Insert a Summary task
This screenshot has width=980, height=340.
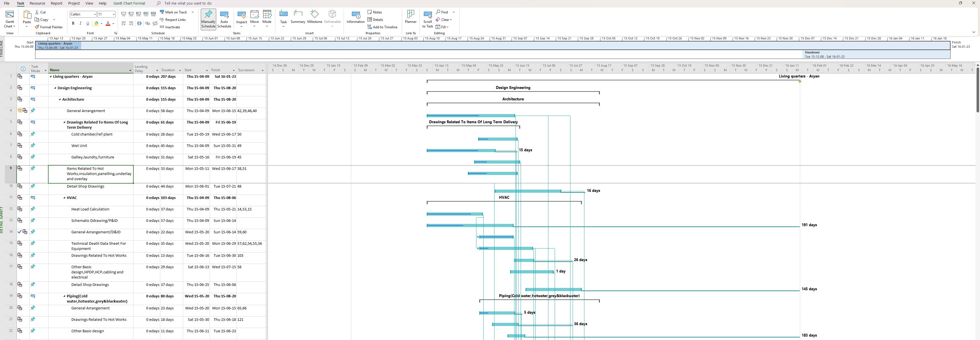pos(298,17)
